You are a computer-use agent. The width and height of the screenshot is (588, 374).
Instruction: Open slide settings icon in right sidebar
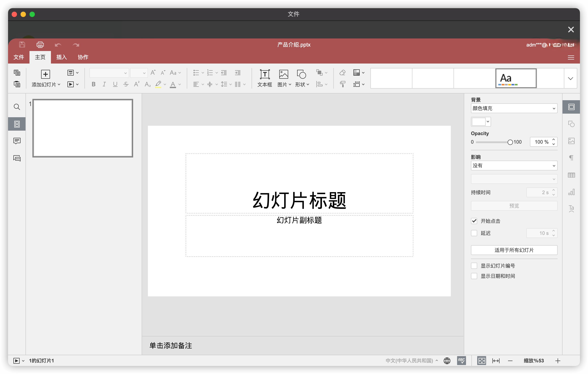571,107
